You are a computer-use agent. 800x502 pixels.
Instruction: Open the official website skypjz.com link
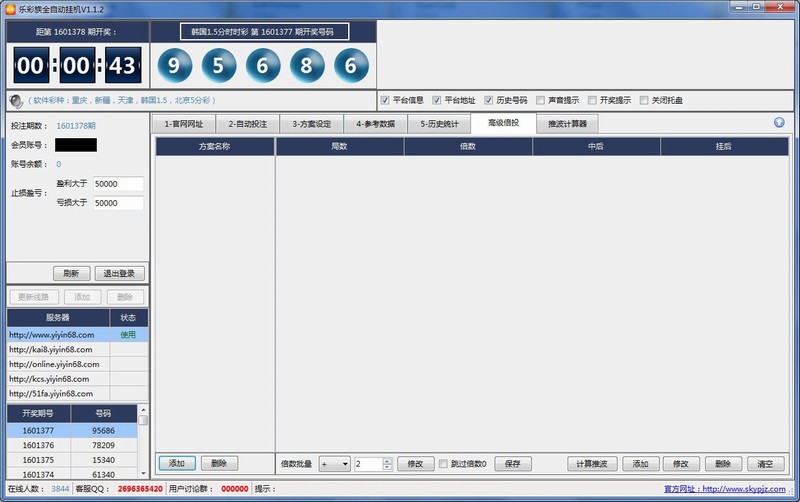tap(729, 489)
